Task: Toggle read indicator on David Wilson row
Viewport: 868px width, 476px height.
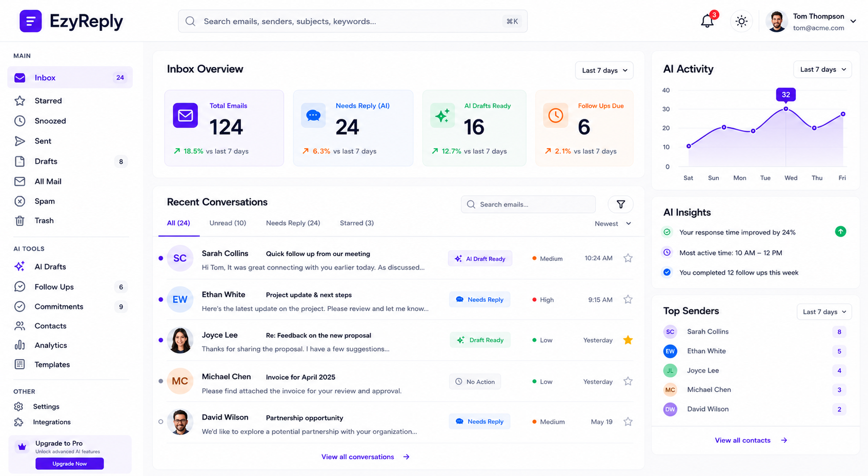Action: point(161,422)
